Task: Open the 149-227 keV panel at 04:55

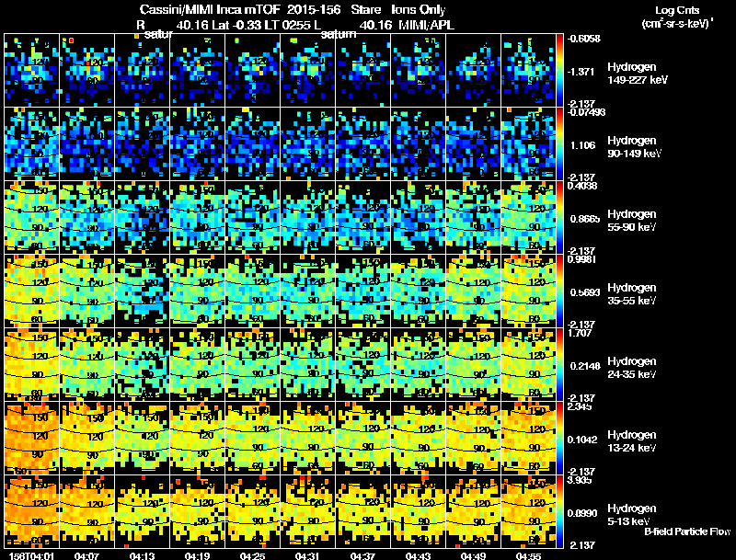Action: (x=528, y=71)
